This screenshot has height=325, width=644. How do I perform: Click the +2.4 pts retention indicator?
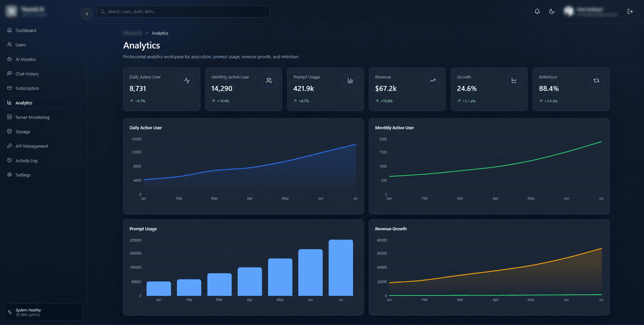point(548,101)
